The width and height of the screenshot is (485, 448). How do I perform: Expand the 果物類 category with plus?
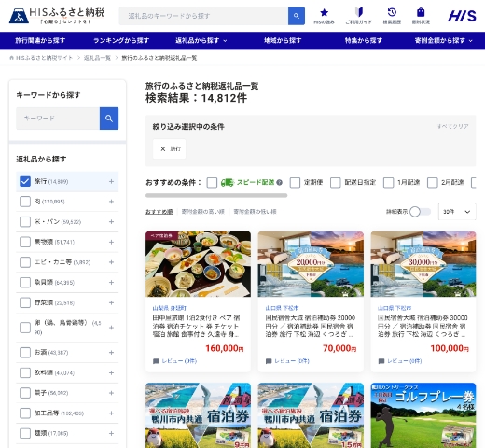[111, 242]
